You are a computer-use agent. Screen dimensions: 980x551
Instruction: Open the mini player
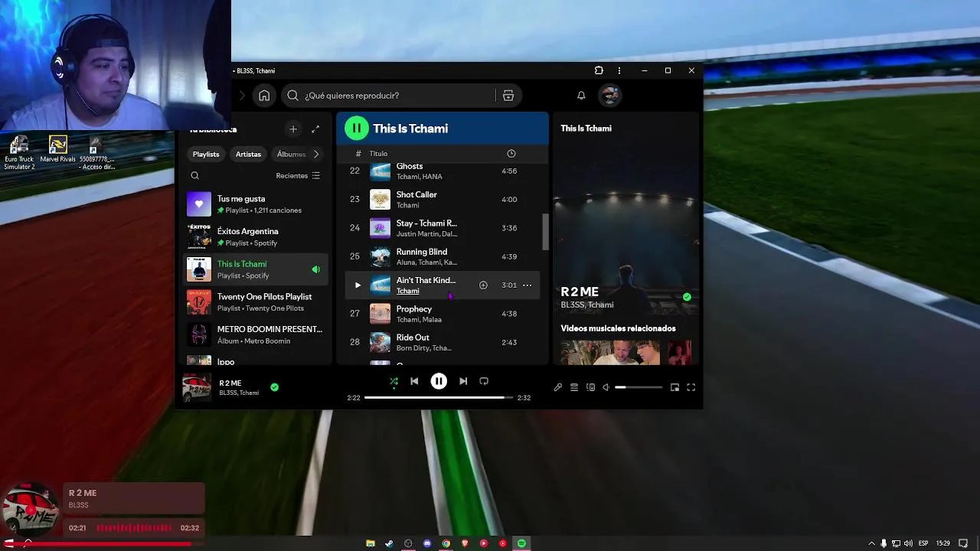[675, 387]
